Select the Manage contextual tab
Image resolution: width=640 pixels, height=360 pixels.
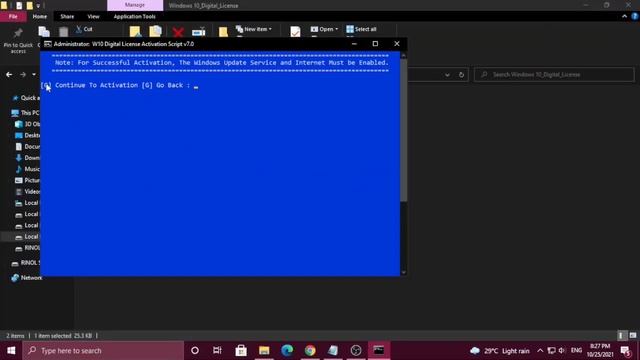coord(135,5)
